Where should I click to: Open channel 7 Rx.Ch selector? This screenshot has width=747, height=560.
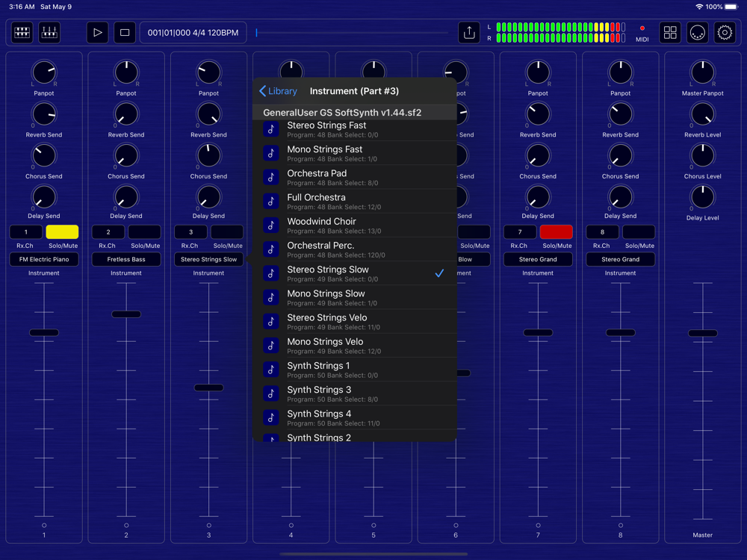tap(520, 232)
